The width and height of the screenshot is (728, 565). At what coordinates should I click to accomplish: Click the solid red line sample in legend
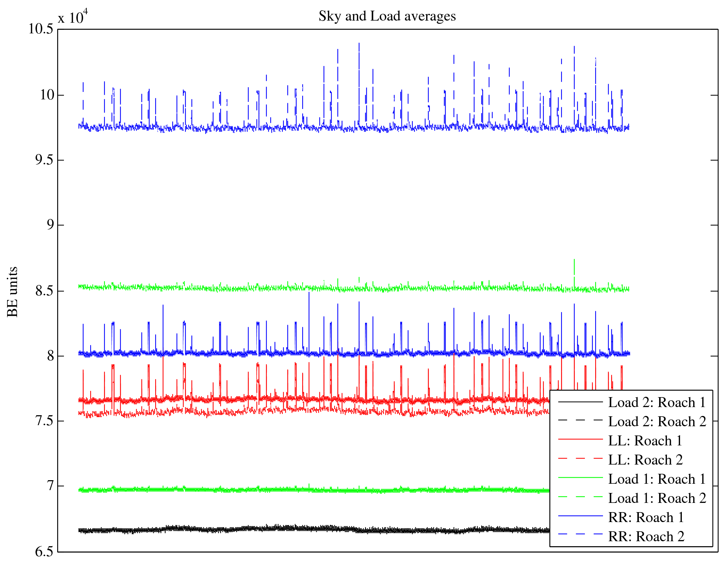(x=580, y=439)
